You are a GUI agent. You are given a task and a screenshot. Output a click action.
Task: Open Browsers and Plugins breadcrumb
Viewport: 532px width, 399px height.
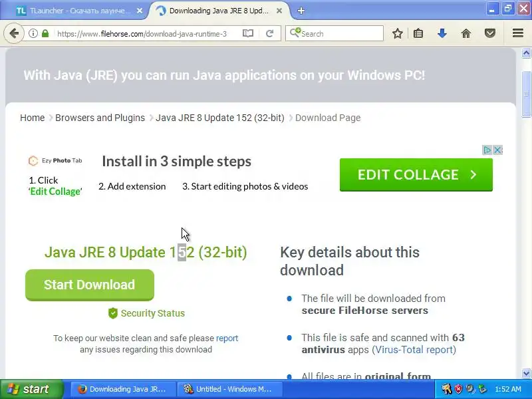point(100,118)
